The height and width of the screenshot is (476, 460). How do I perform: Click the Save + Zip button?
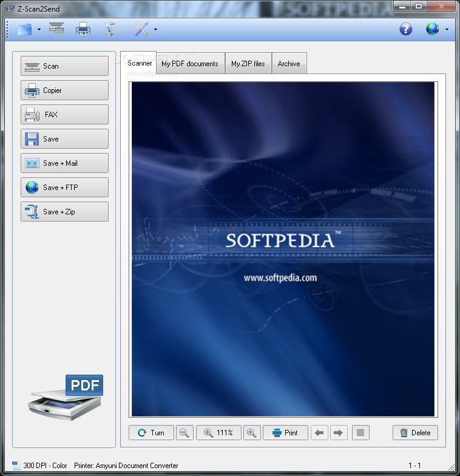point(64,211)
